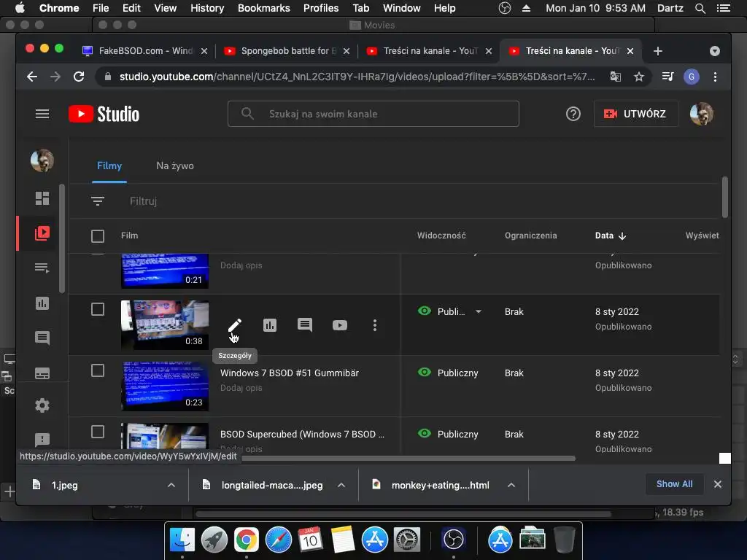The width and height of the screenshot is (747, 560).
Task: Open the Content videos icon in sidebar
Action: point(42,233)
